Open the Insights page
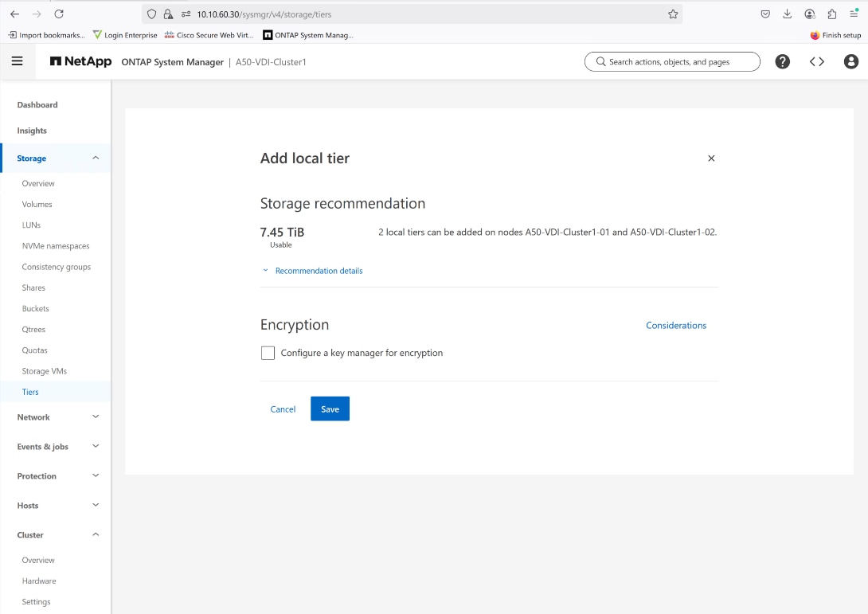Screen dimensions: 868x614 pos(32,131)
